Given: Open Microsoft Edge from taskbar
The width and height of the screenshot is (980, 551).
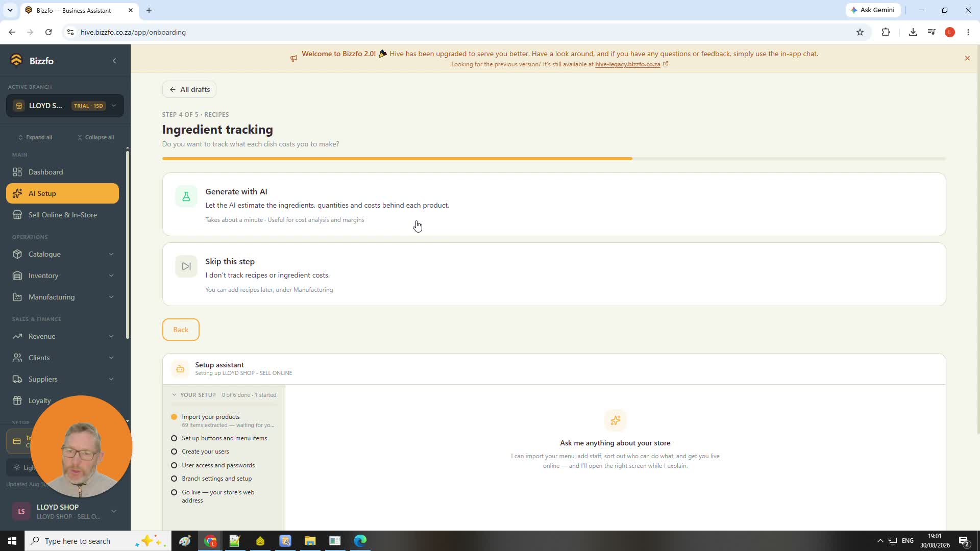Looking at the screenshot, I should [x=360, y=541].
